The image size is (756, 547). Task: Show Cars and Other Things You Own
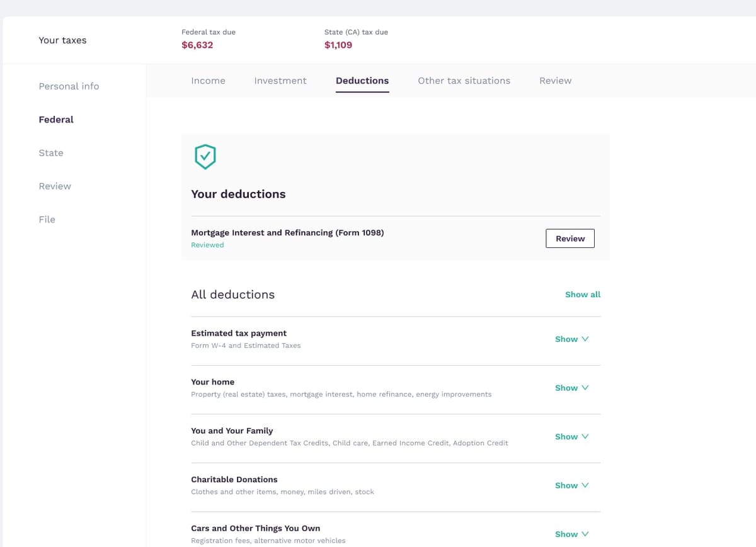571,534
